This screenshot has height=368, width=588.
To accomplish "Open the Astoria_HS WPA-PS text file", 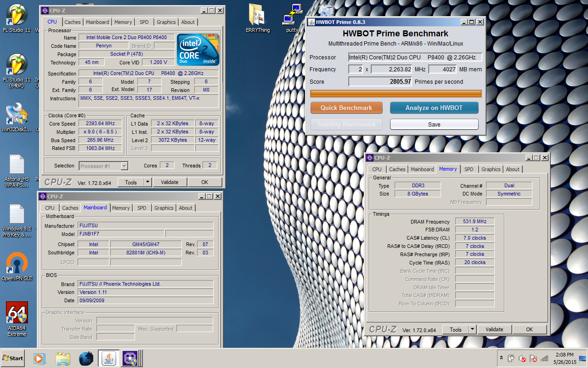I will tap(17, 171).
